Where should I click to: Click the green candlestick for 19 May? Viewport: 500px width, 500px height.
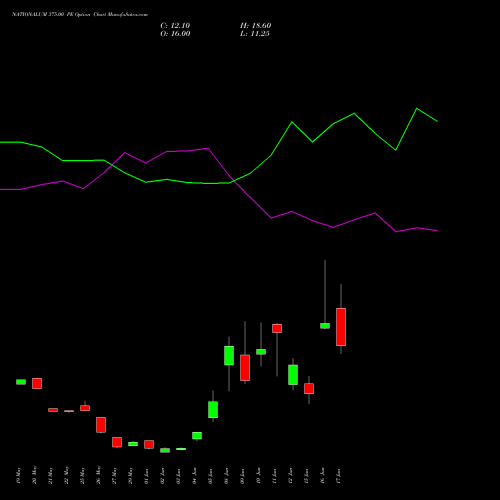pyautogui.click(x=21, y=382)
